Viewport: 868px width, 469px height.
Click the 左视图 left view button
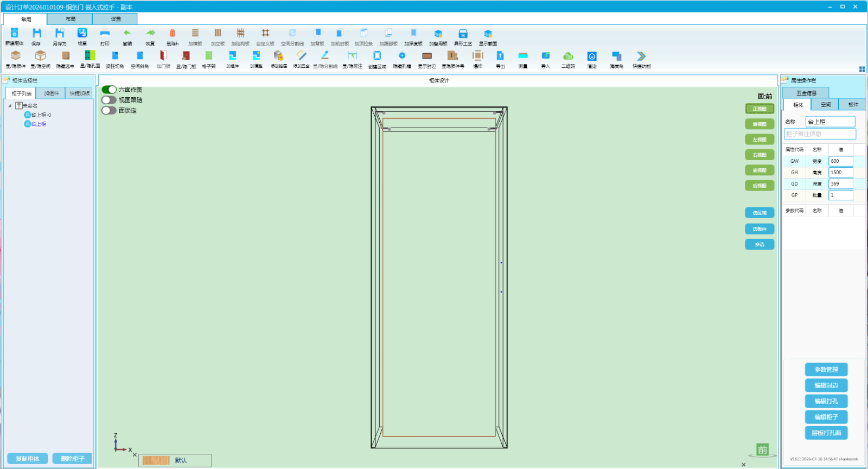(759, 140)
